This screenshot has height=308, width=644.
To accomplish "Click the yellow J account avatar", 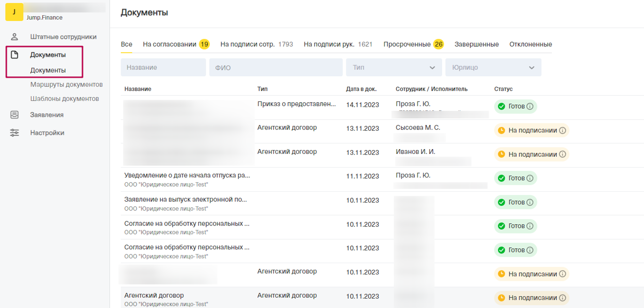I will [x=14, y=12].
